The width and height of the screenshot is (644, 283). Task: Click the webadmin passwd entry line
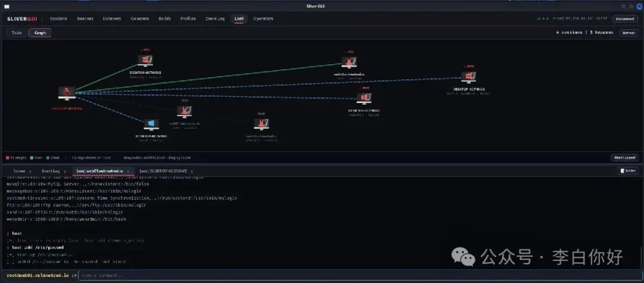(x=67, y=219)
